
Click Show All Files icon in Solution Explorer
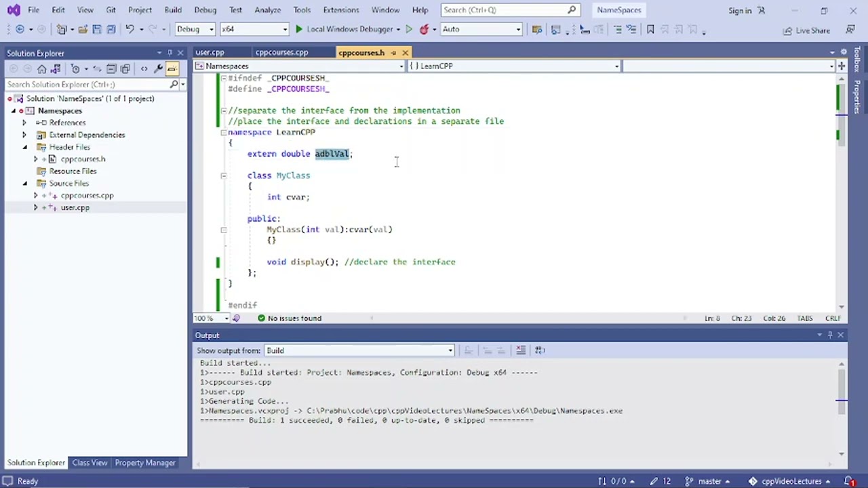coord(125,68)
